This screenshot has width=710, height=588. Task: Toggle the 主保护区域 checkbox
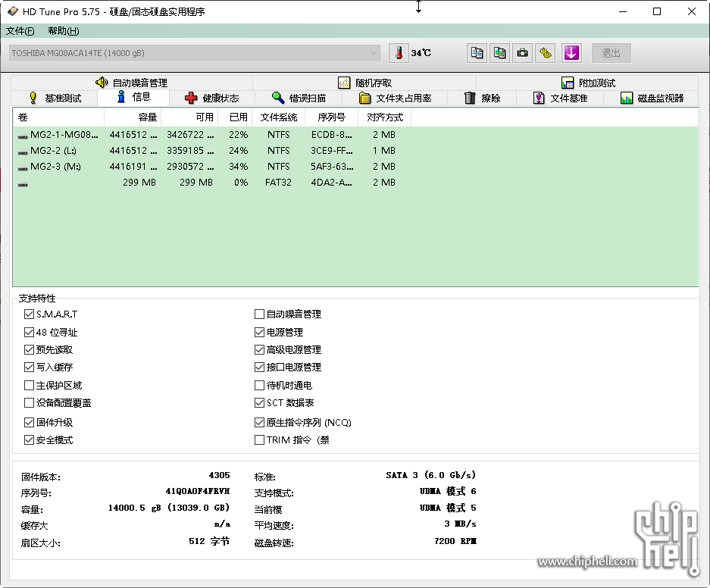coord(29,385)
